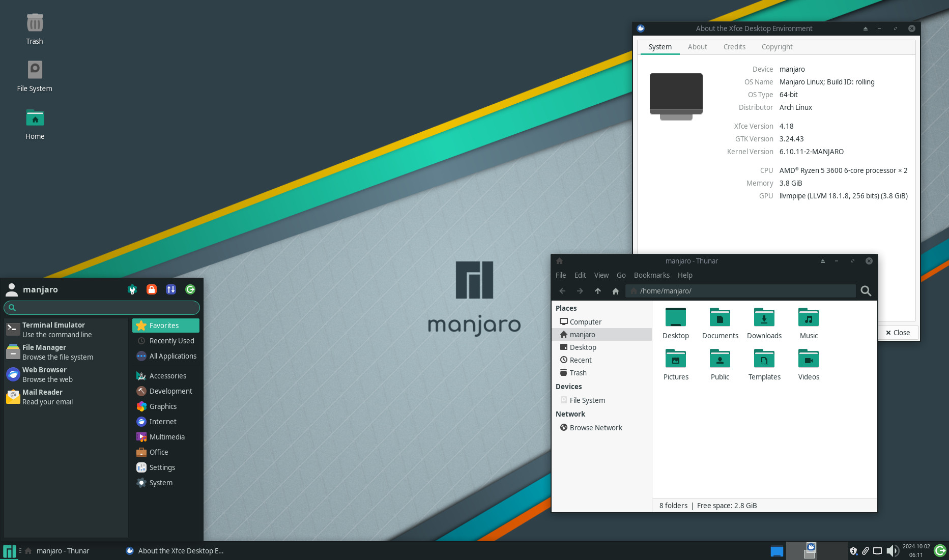Select the System tab in About dialog
The width and height of the screenshot is (949, 560).
[660, 47]
